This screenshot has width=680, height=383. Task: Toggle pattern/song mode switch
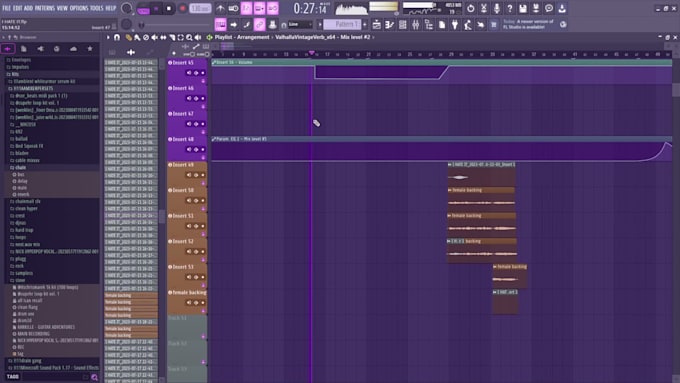pos(143,9)
